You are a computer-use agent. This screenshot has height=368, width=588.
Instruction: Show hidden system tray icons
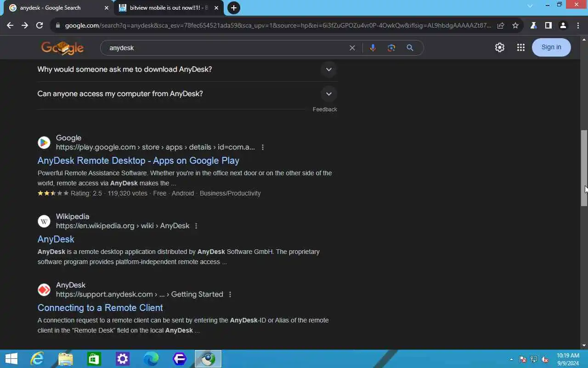511,359
